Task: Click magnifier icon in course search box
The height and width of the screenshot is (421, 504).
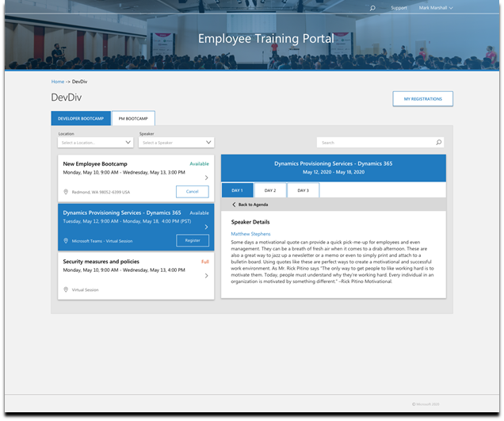Action: click(x=439, y=143)
